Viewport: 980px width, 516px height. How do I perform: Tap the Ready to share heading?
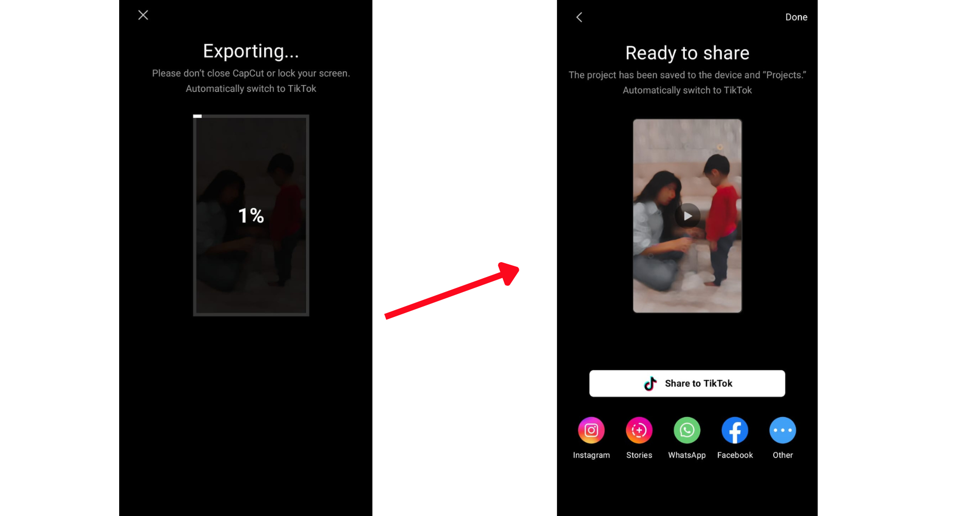coord(687,53)
